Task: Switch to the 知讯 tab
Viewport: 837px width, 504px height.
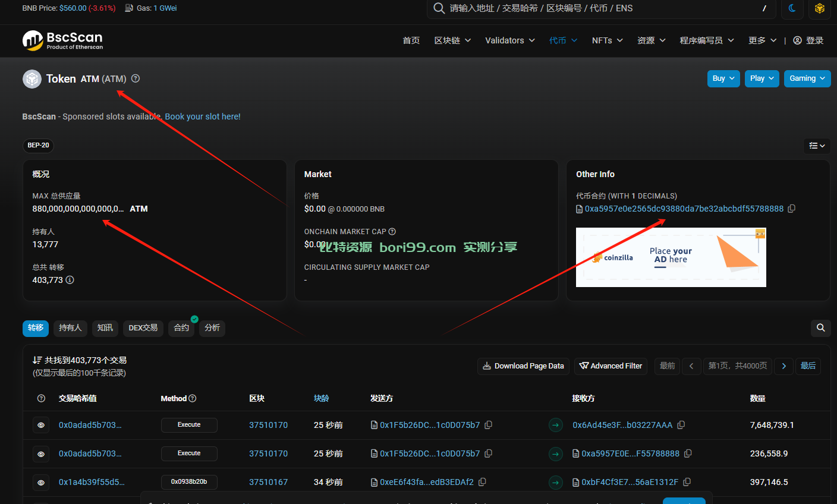Action: 105,328
